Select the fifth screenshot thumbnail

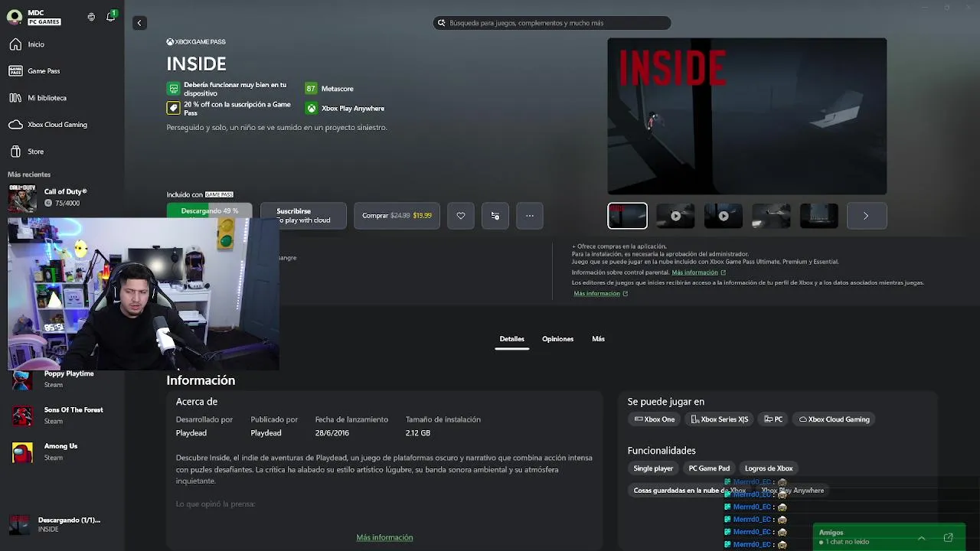tap(819, 216)
